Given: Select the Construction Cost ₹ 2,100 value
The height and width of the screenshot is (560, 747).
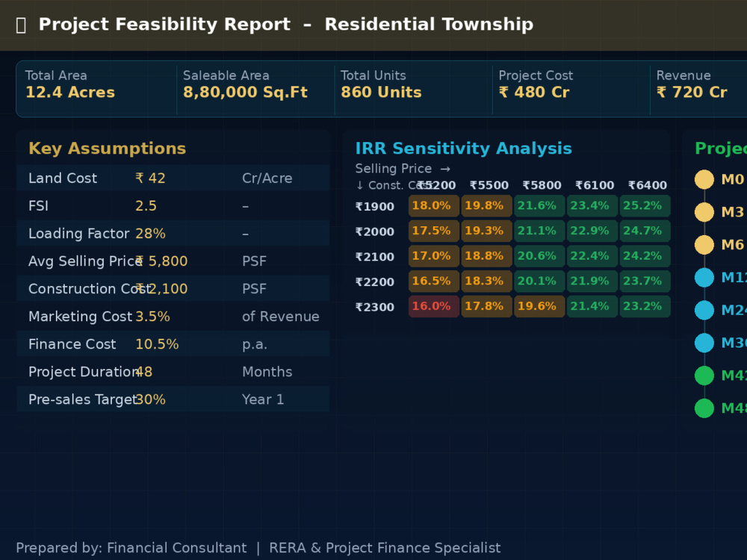Looking at the screenshot, I should (x=161, y=288).
